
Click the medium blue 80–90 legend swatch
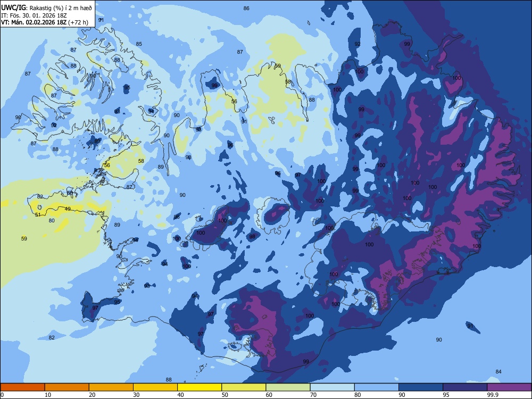(377, 387)
